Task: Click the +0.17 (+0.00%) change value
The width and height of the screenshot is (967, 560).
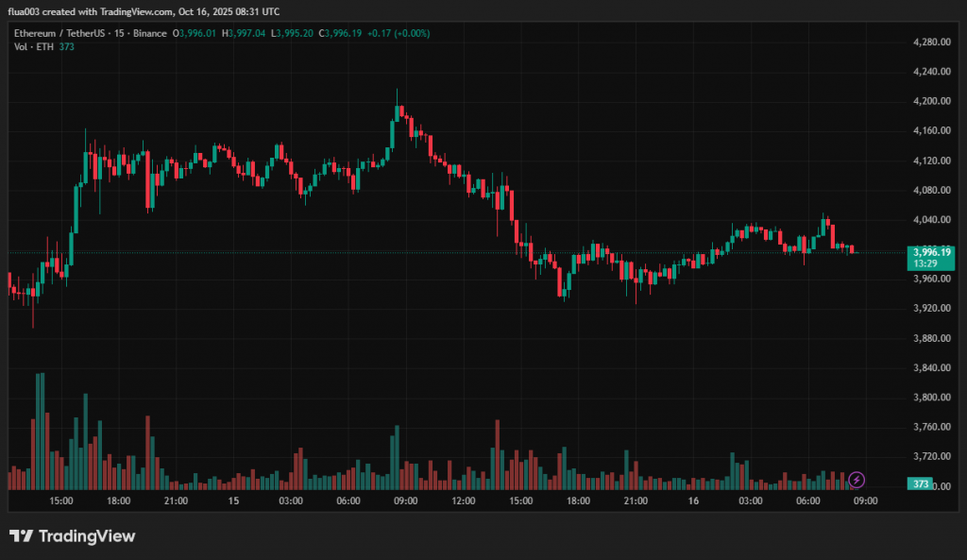Action: click(397, 33)
